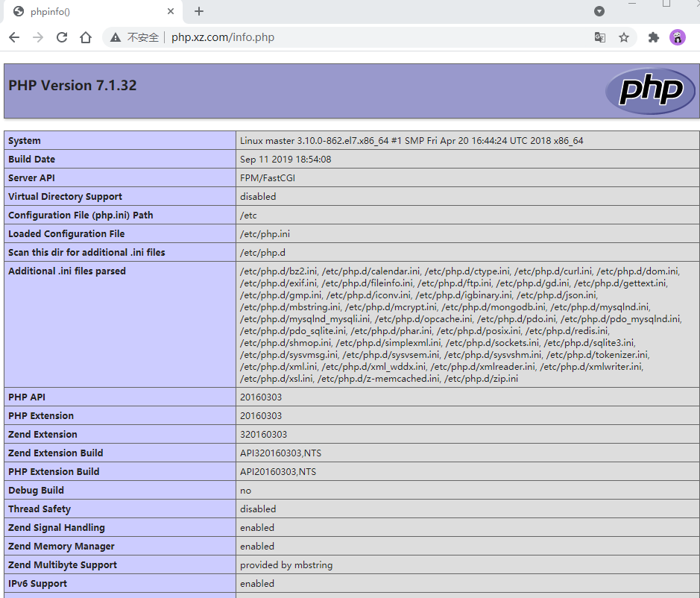
Task: Click Zend Signal Handling label
Action: coord(57,528)
